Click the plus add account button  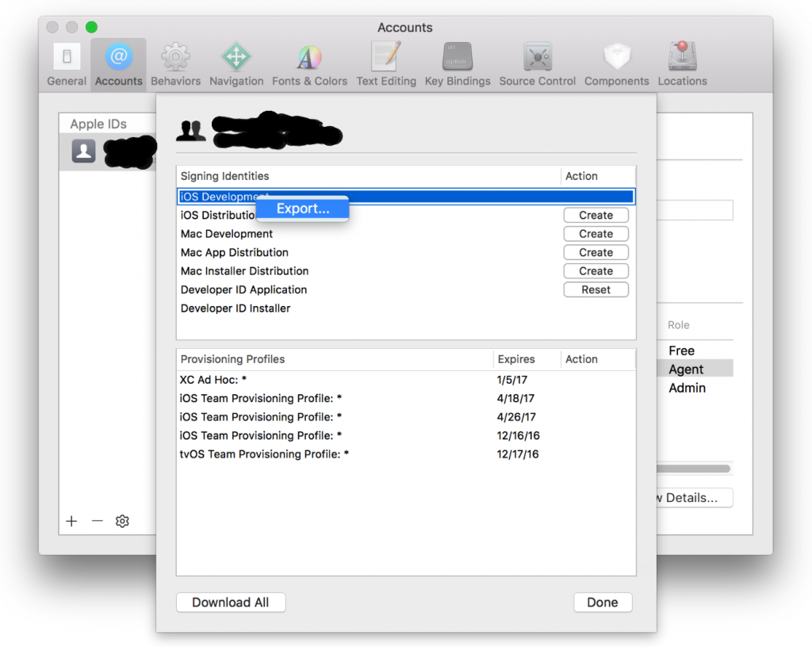point(71,521)
